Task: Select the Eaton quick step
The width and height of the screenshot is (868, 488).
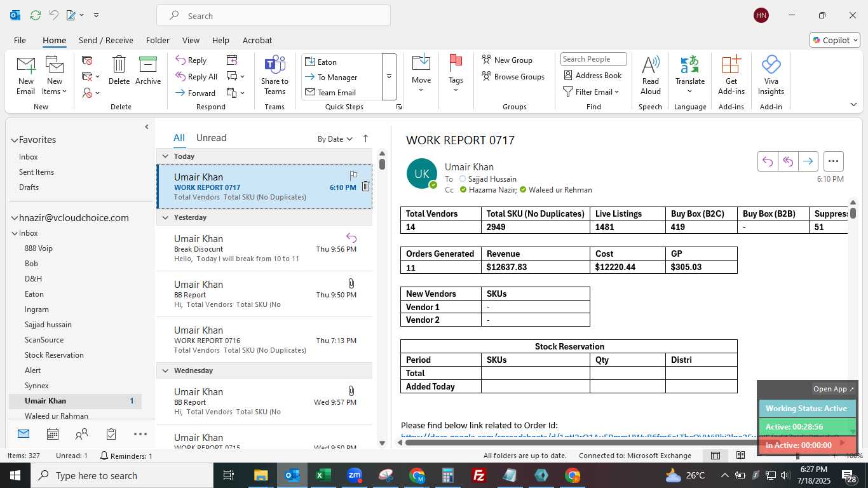Action: point(341,62)
